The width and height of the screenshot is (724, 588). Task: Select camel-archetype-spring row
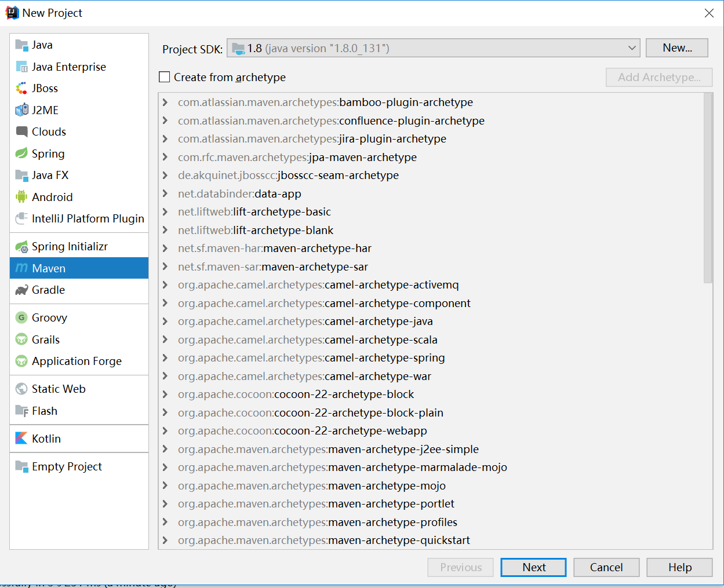[x=430, y=358]
